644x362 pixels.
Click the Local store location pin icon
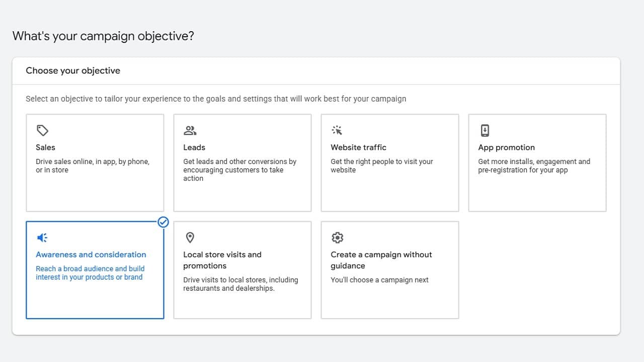190,238
